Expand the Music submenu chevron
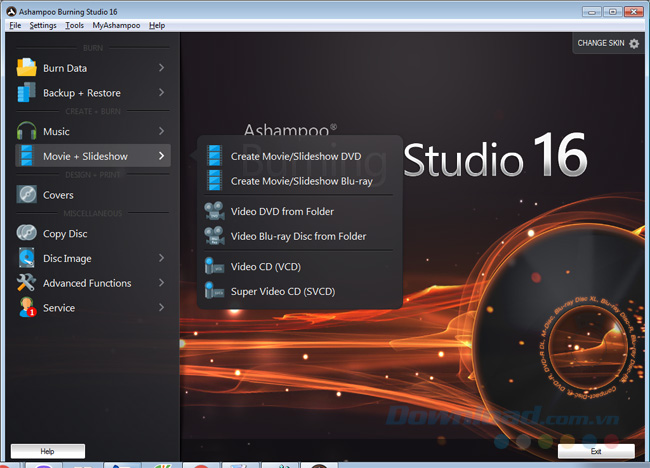 pyautogui.click(x=161, y=131)
